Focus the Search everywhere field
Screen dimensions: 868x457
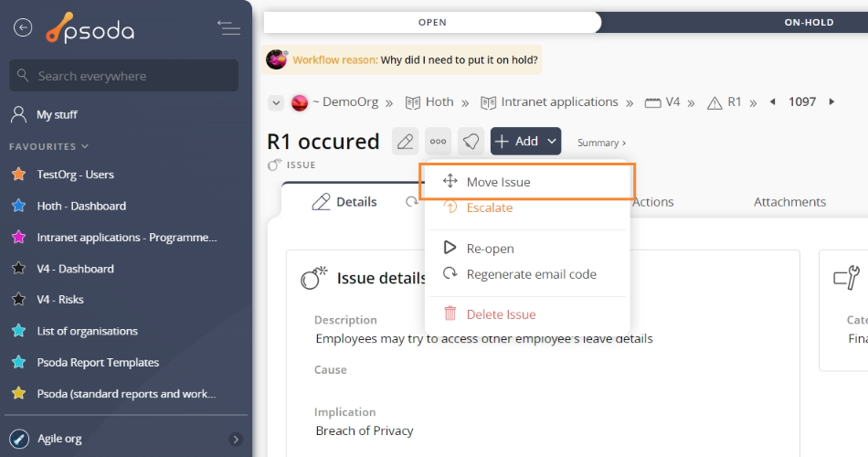point(124,76)
